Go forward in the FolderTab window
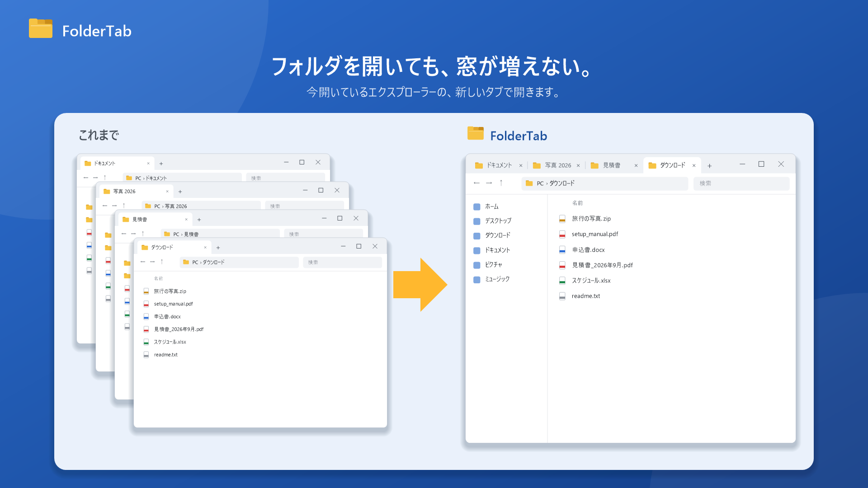868x488 pixels. click(x=489, y=183)
